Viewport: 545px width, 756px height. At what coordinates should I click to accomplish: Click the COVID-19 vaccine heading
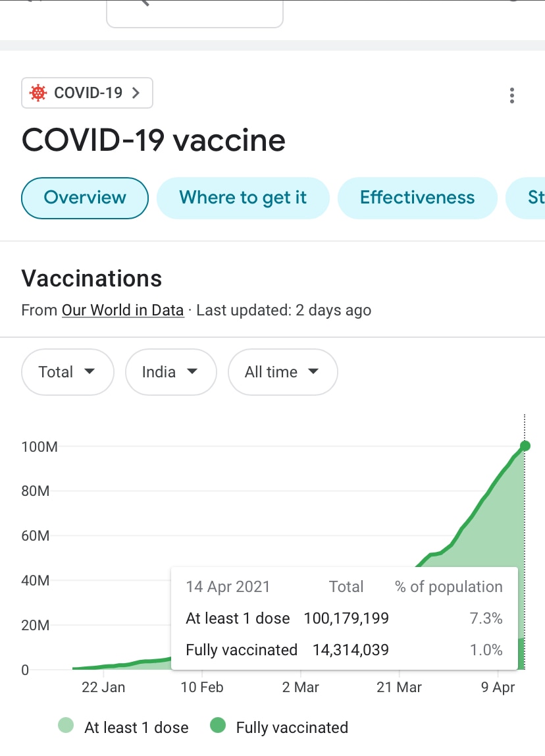[153, 140]
